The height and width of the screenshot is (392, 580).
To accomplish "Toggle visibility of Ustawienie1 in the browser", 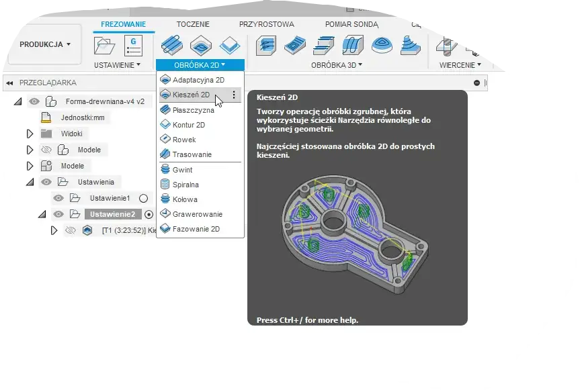I will click(x=59, y=198).
